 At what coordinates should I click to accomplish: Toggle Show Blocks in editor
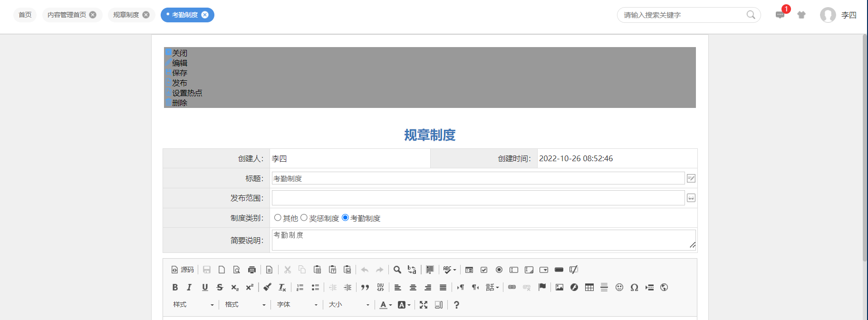[x=439, y=305]
